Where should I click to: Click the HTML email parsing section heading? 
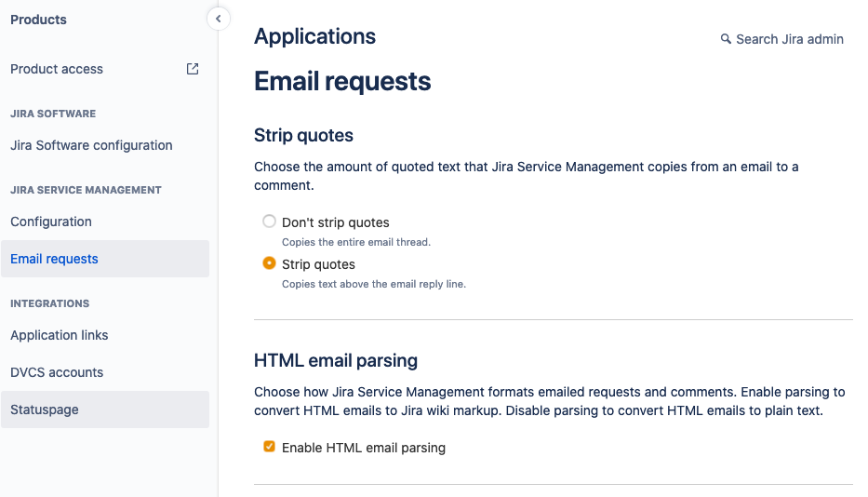click(x=336, y=360)
